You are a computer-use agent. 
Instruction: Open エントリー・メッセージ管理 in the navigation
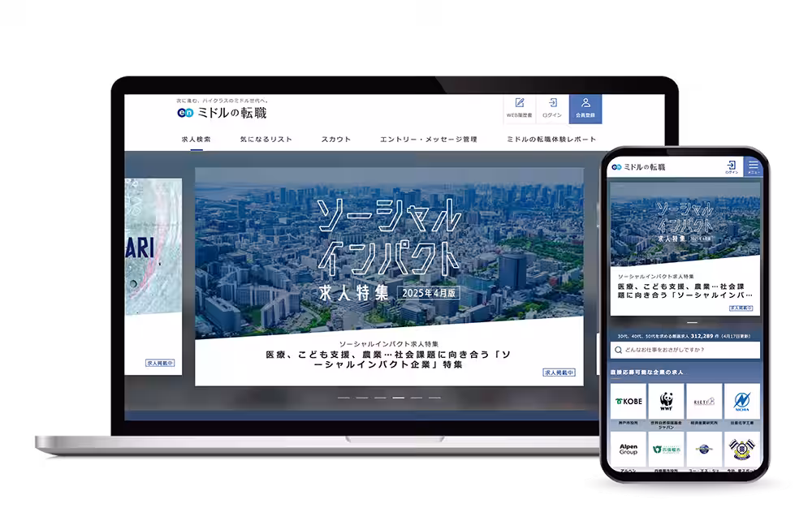pos(428,140)
